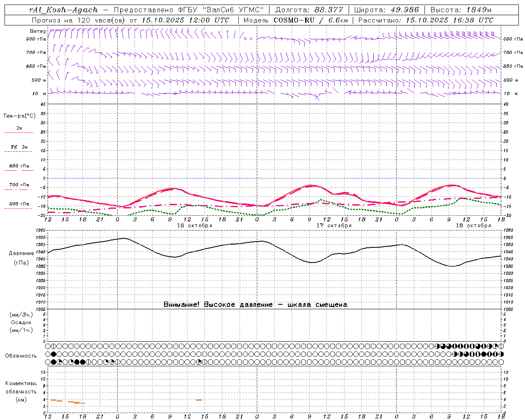Click the (мм/1ч.) precipitation unit label
This screenshot has width=525, height=420.
[x=21, y=330]
